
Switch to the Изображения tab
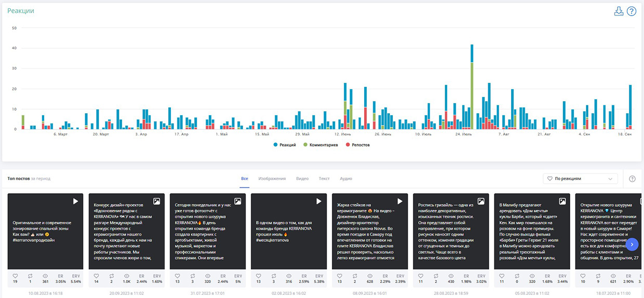tap(272, 179)
